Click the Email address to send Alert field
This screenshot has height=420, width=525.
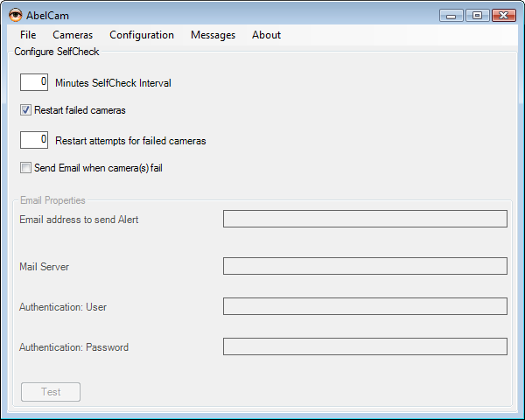pos(365,219)
